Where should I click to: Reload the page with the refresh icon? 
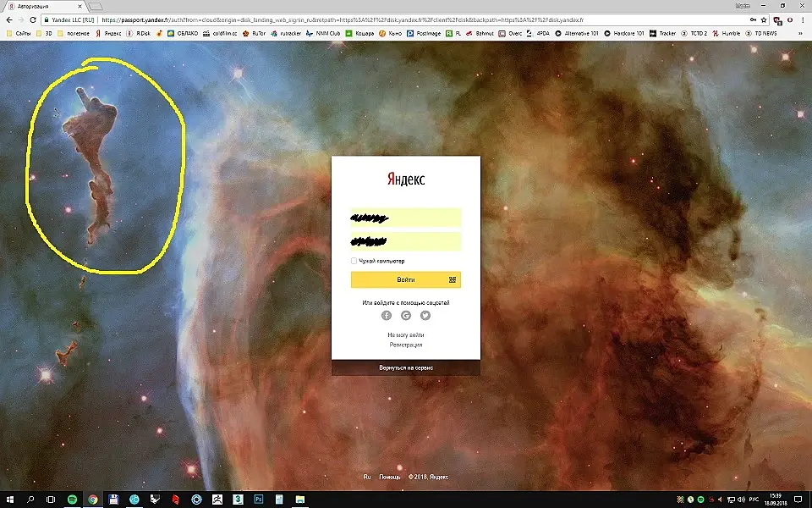33,19
